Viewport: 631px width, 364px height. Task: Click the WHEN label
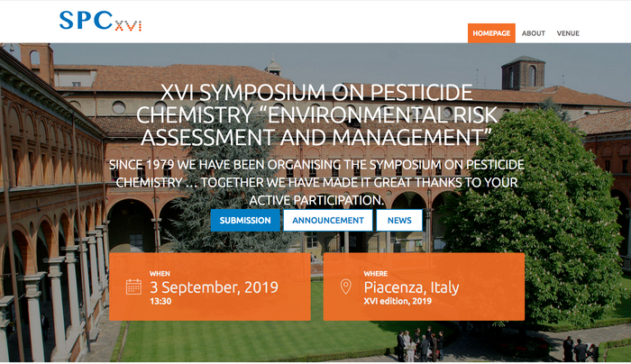[x=160, y=273]
